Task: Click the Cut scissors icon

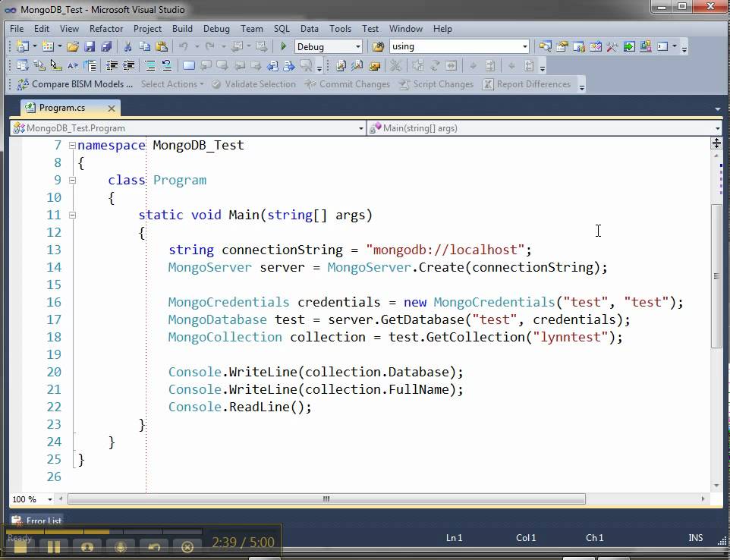Action: pyautogui.click(x=127, y=46)
